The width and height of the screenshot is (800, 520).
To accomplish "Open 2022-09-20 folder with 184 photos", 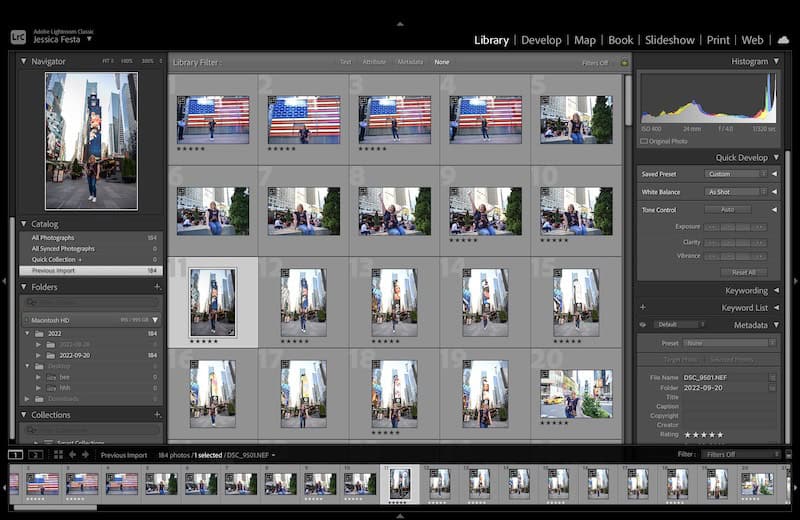I will click(x=91, y=355).
